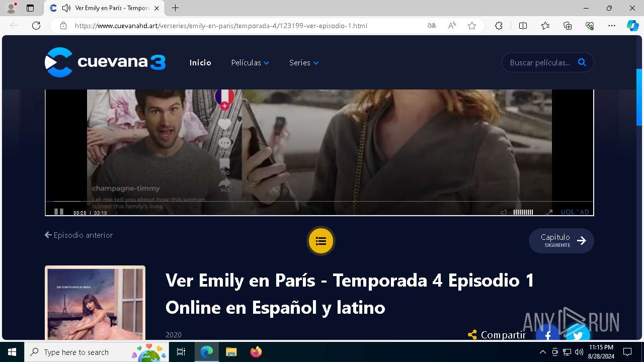Screen dimensions: 644x362
Task: Open the Windows Start menu
Action: [12, 352]
